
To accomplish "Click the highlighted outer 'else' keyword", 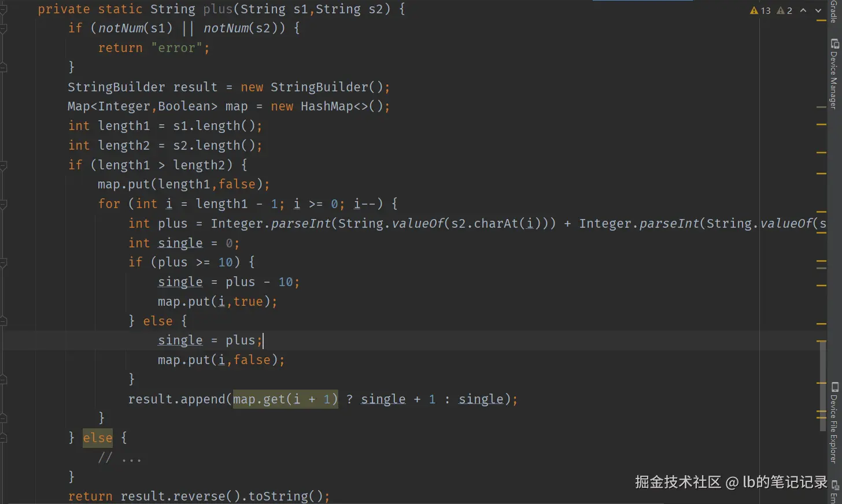I will (x=98, y=438).
